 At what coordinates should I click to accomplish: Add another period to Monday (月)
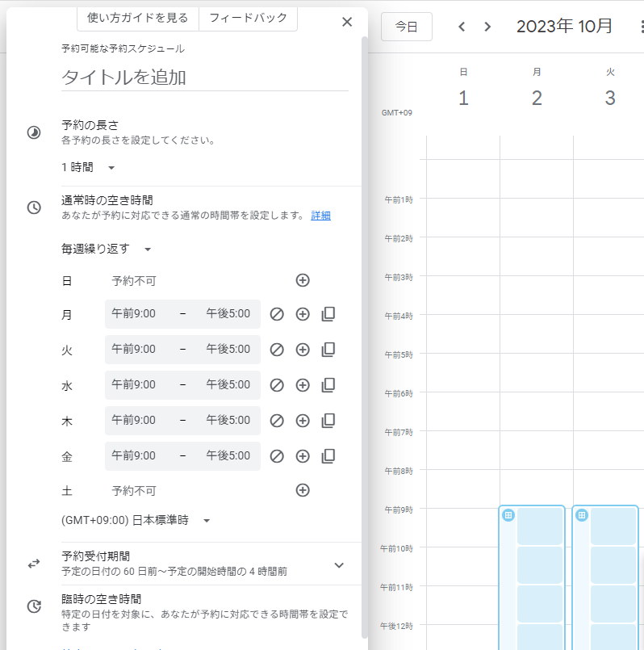[x=303, y=314]
